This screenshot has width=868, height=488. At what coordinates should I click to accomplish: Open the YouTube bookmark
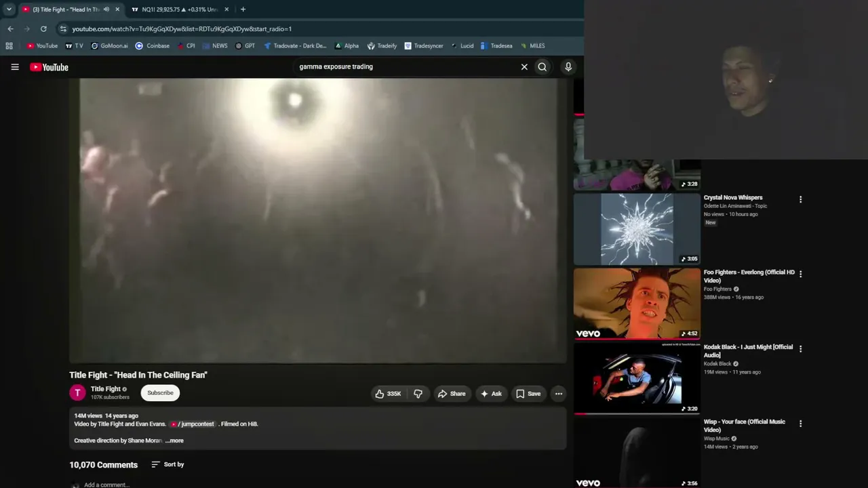click(x=42, y=46)
